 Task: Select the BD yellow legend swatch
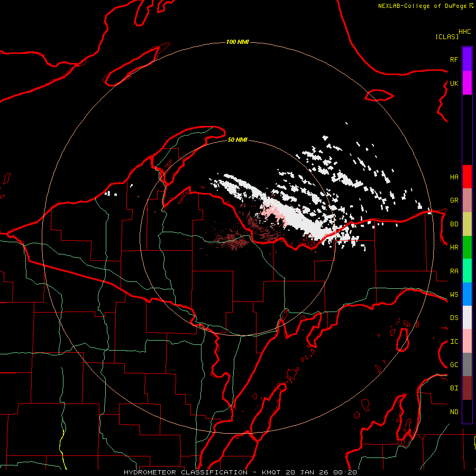tap(467, 224)
